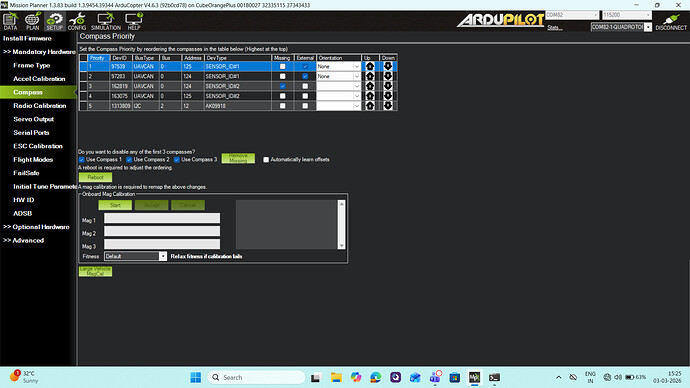
Task: Move AK09918 compass down in priority
Action: tap(388, 106)
